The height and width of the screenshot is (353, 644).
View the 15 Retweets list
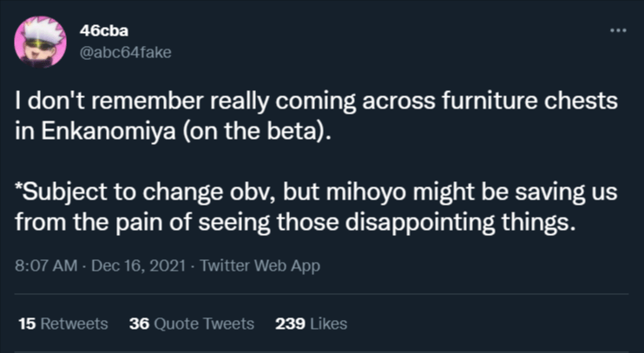coord(63,324)
